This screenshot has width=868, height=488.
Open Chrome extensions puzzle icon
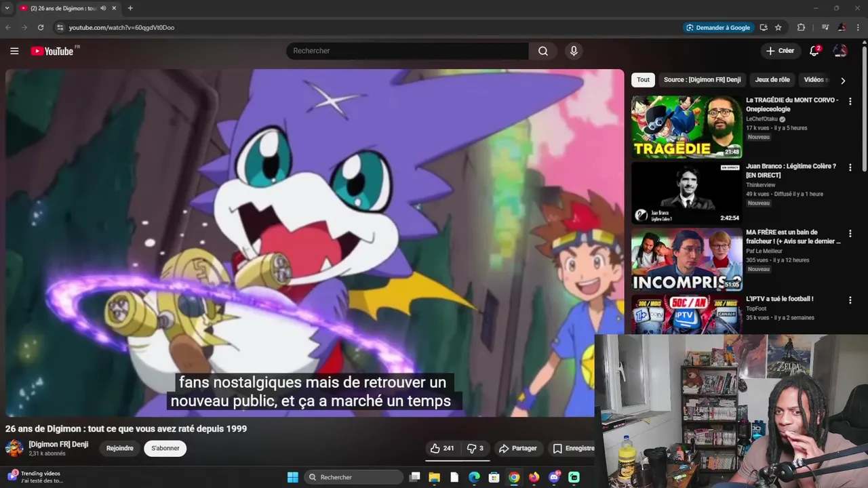[x=801, y=27]
